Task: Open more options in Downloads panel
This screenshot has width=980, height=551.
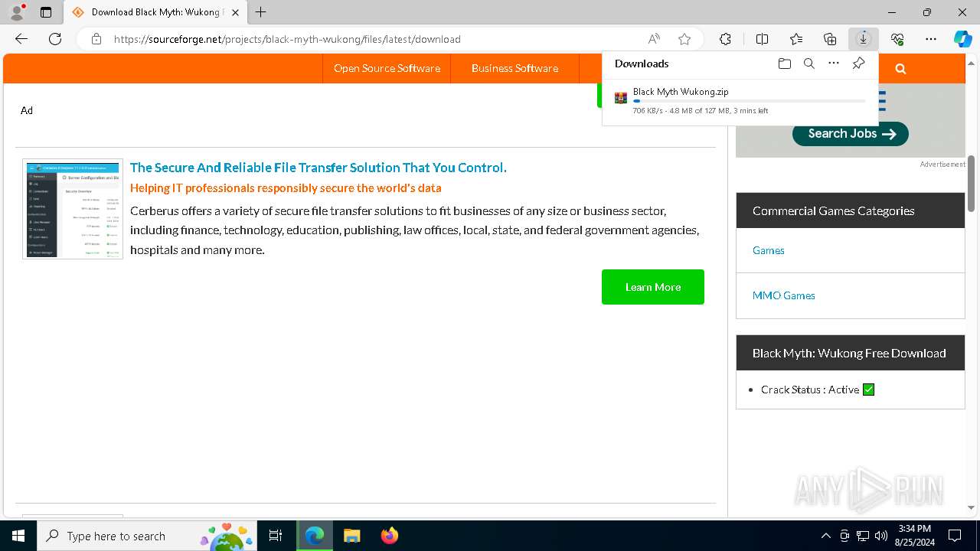Action: click(834, 64)
